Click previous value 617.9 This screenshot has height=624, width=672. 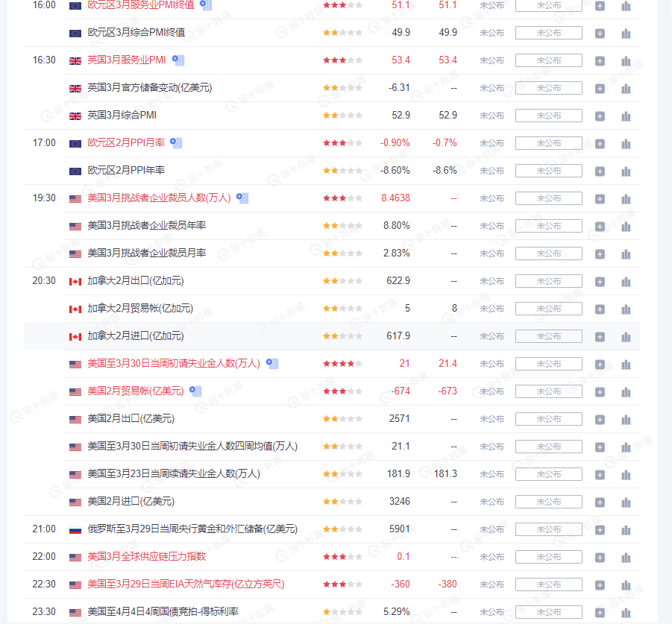398,335
